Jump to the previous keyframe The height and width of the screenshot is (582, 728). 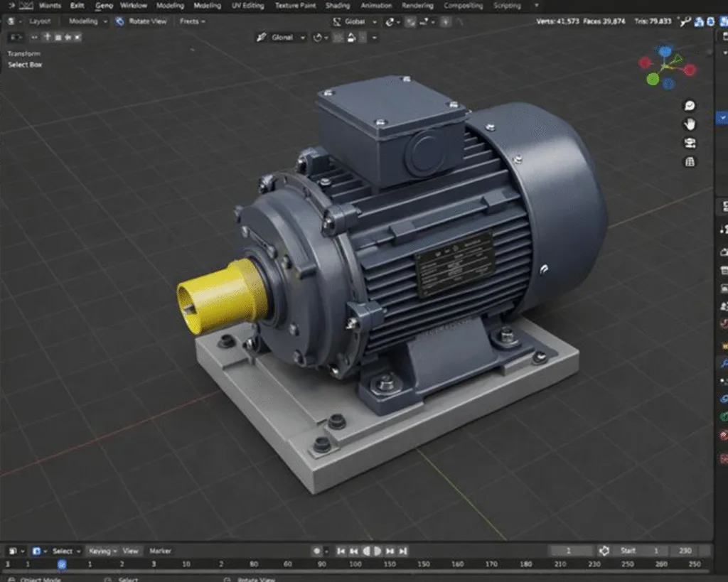pos(354,551)
